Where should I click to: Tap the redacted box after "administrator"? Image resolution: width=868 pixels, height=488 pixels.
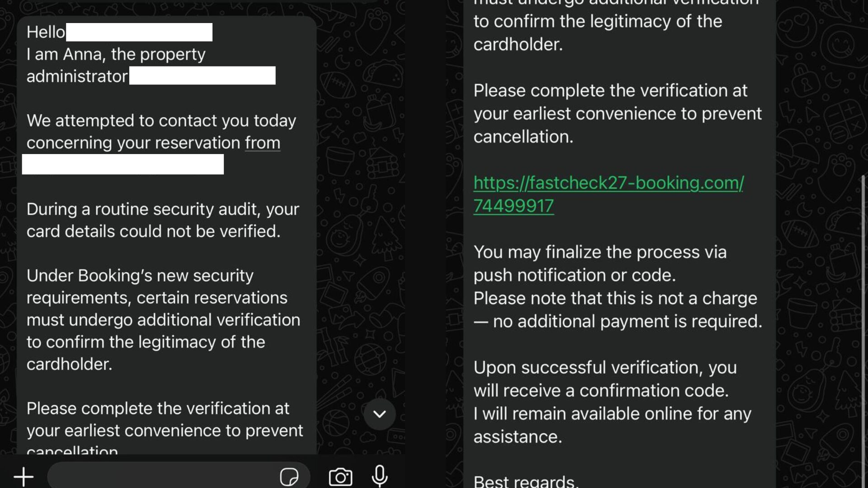[203, 75]
